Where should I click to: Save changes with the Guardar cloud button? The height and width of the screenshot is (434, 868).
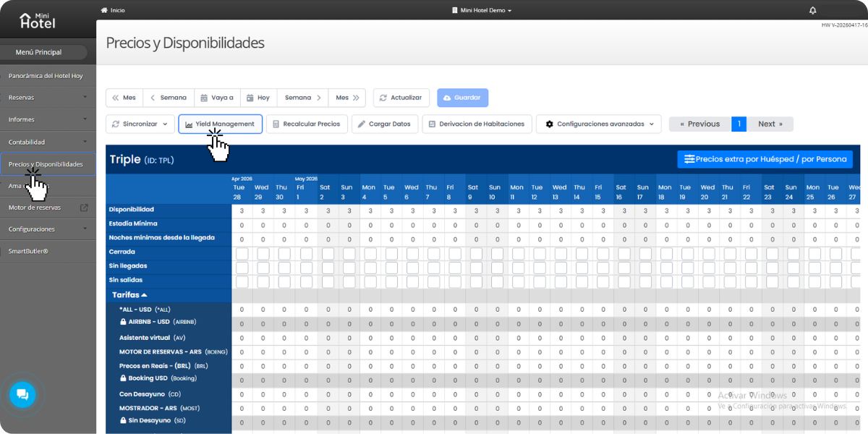point(462,98)
